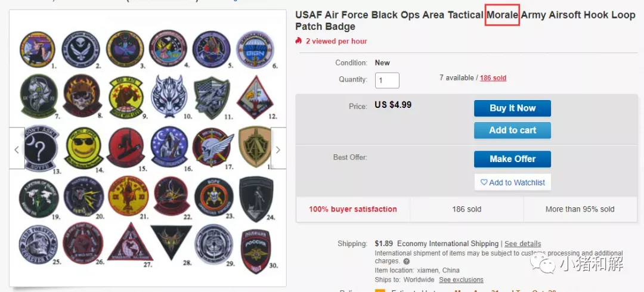Click the heart icon beside Add to Watchlist
The width and height of the screenshot is (644, 292).
tap(484, 182)
